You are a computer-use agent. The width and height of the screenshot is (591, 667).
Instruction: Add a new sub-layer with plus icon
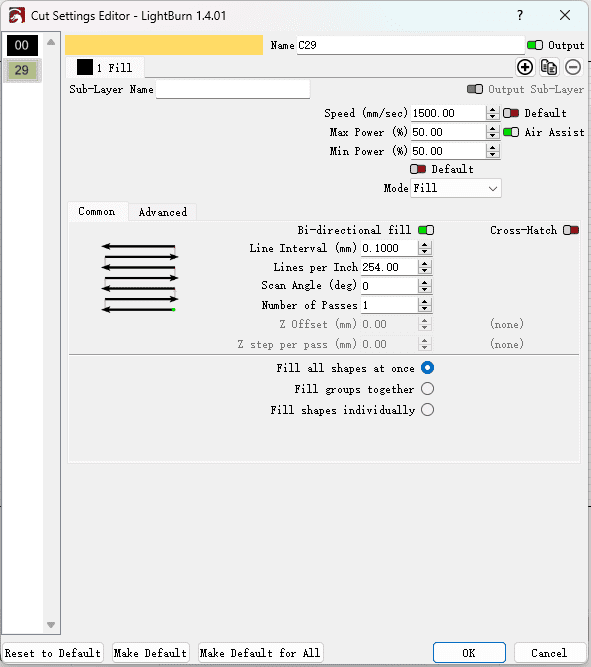click(x=525, y=67)
